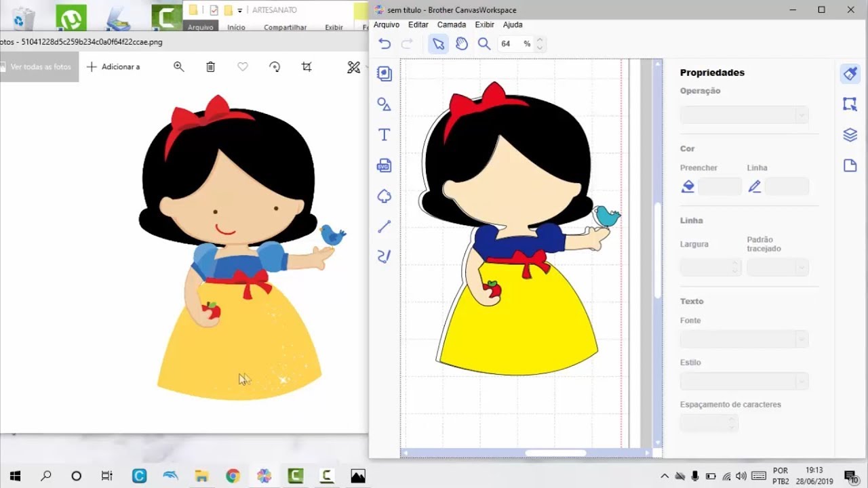Show the Properties panel paint-bucket icon

pyautogui.click(x=850, y=74)
